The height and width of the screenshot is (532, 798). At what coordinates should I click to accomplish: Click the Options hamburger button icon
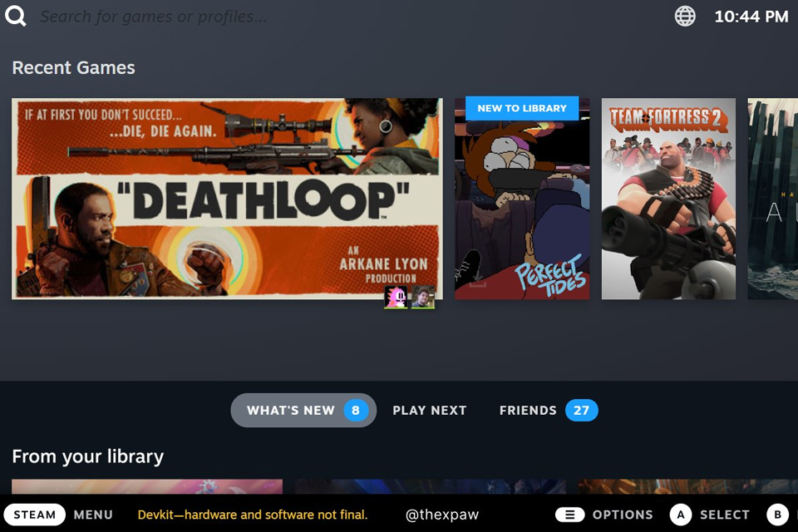coord(569,515)
